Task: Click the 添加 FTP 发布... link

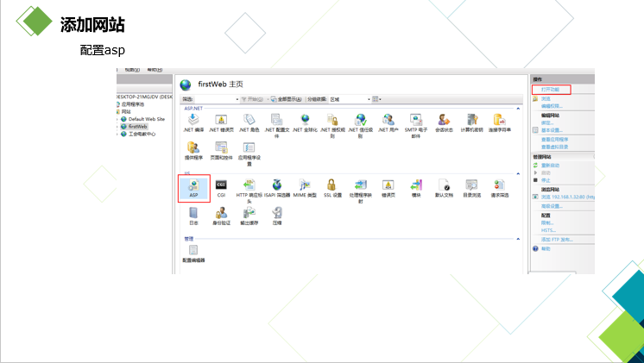Action: tap(557, 240)
